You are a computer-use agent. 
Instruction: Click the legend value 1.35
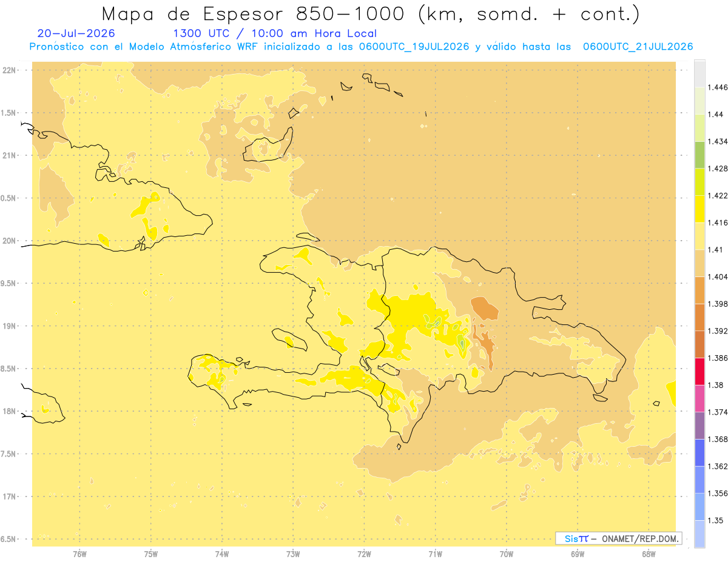(x=716, y=520)
